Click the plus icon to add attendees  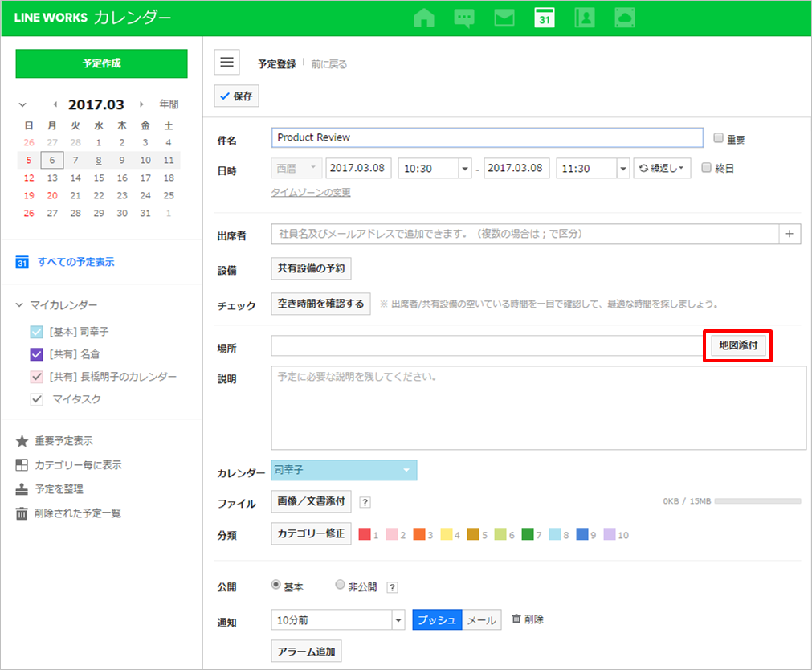pos(790,234)
